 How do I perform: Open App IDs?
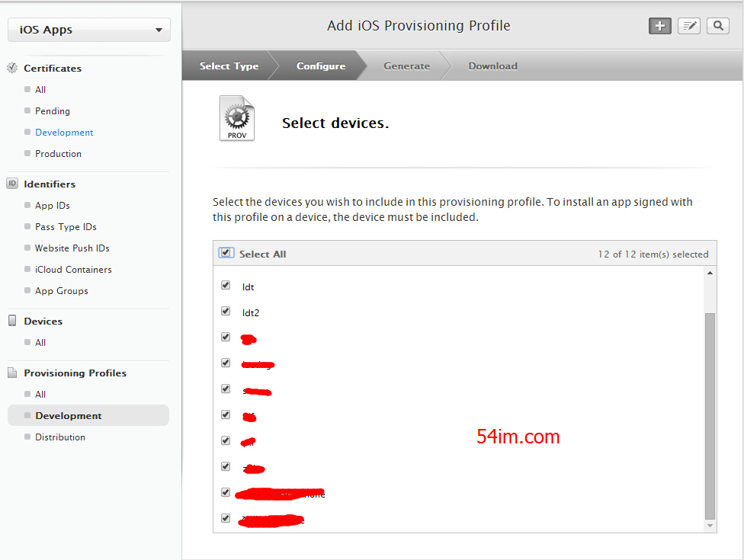(x=52, y=205)
